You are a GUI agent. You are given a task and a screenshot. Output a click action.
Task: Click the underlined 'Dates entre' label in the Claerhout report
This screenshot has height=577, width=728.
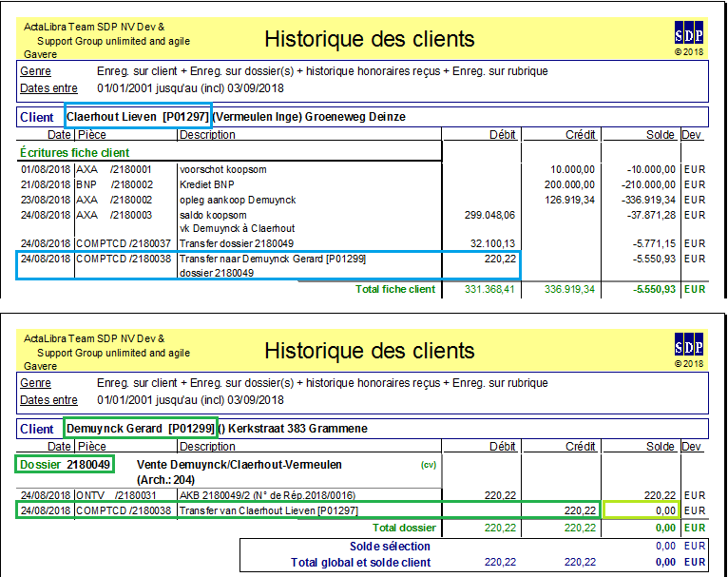point(48,88)
